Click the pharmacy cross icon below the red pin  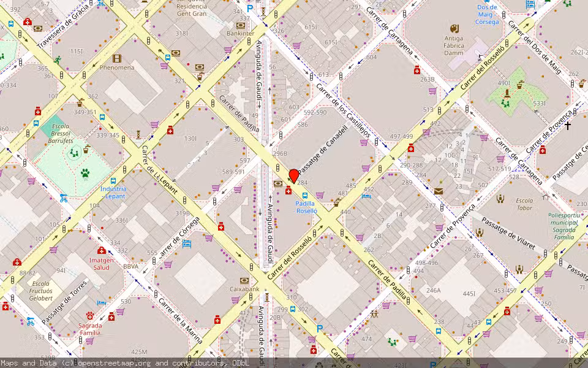[x=288, y=191]
